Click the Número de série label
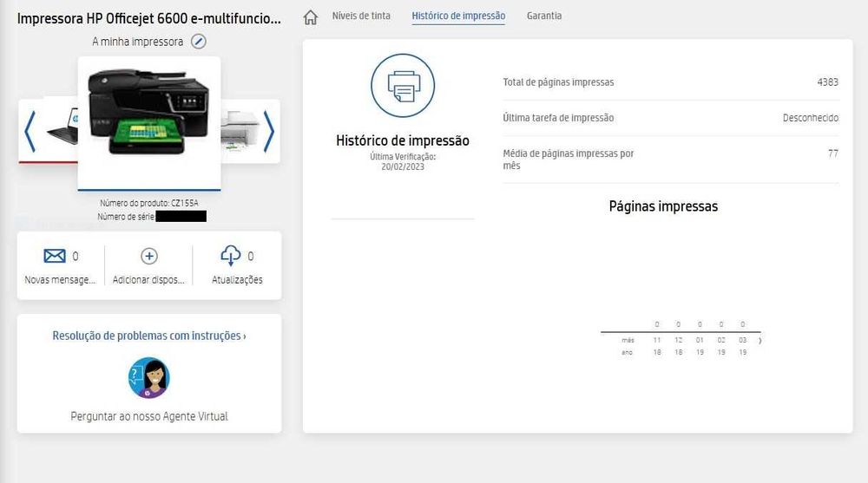This screenshot has height=483, width=868. (126, 217)
